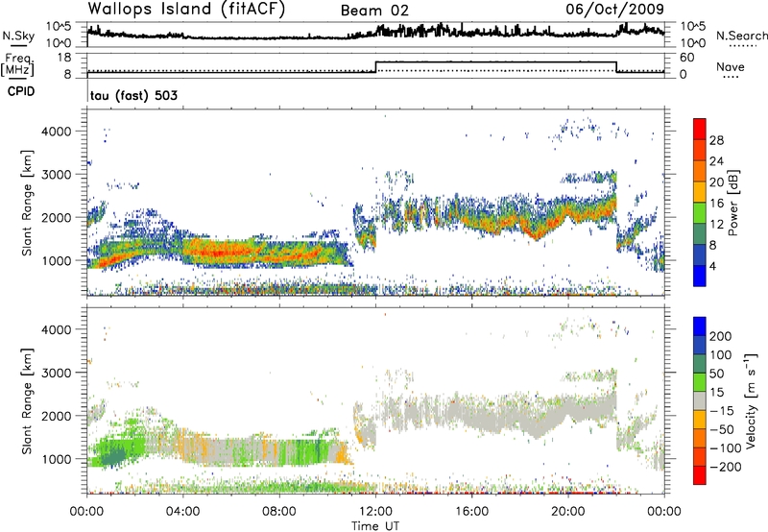Image resolution: width=768 pixels, height=532 pixels.
Task: Click the "60" tick on Nave axis
Action: [x=687, y=58]
